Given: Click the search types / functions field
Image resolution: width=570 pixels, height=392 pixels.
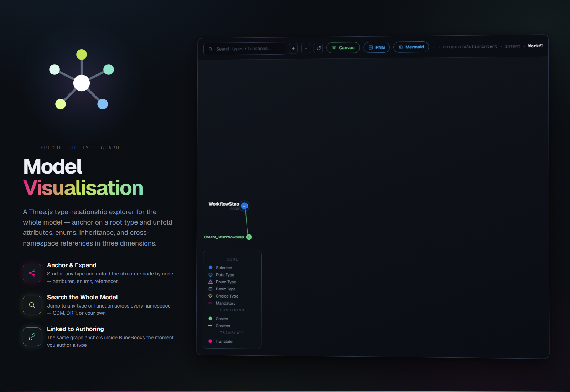Looking at the screenshot, I should pyautogui.click(x=244, y=48).
